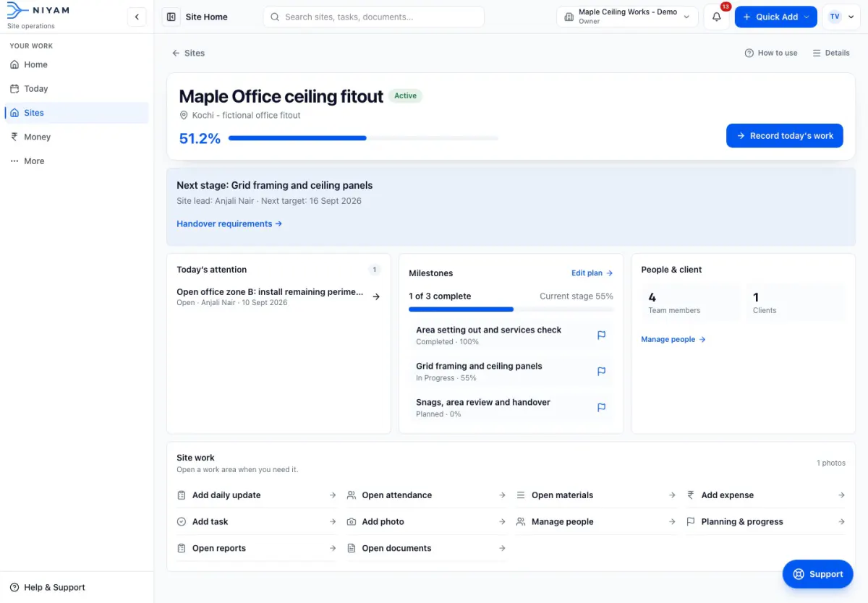Click the location pin icon under site title
The height and width of the screenshot is (603, 868).
coord(184,116)
